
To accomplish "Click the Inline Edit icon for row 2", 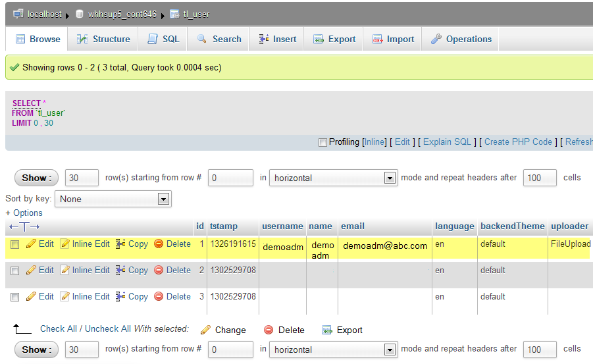I will click(64, 271).
